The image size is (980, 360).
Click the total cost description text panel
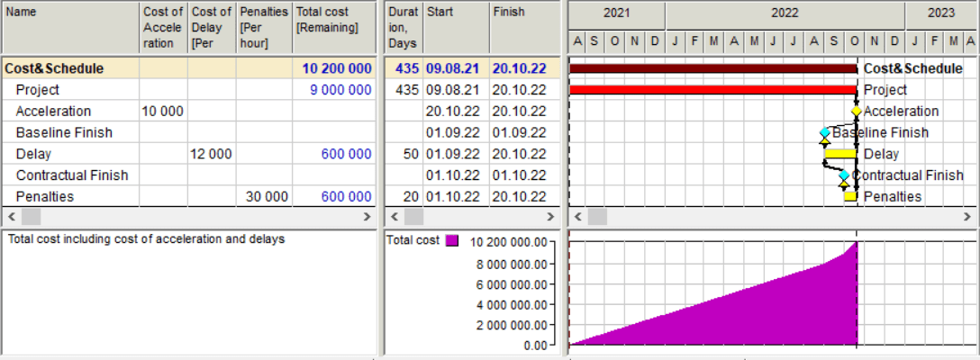click(x=189, y=292)
